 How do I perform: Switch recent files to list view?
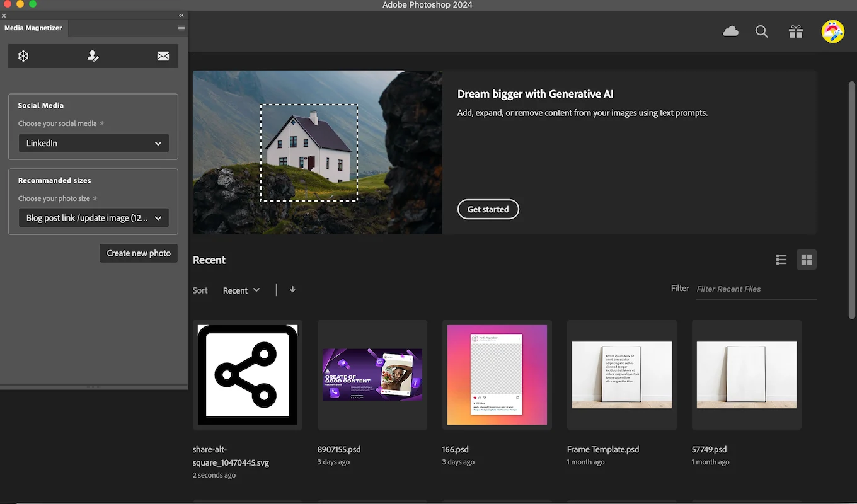(x=781, y=260)
